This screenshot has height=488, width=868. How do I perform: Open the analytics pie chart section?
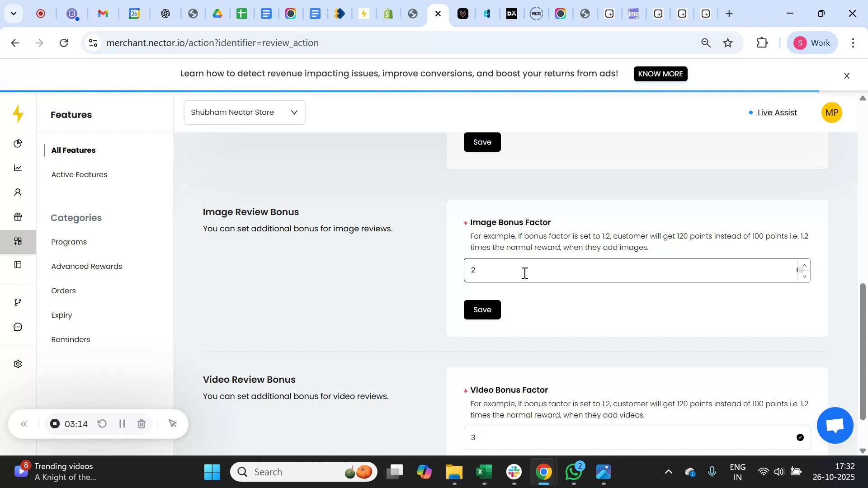(18, 144)
